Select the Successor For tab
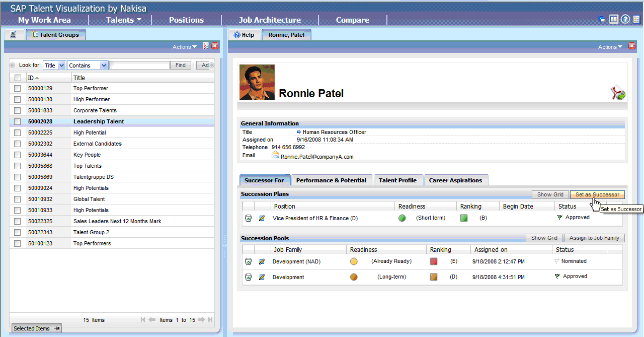Image resolution: width=644 pixels, height=337 pixels. 264,180
